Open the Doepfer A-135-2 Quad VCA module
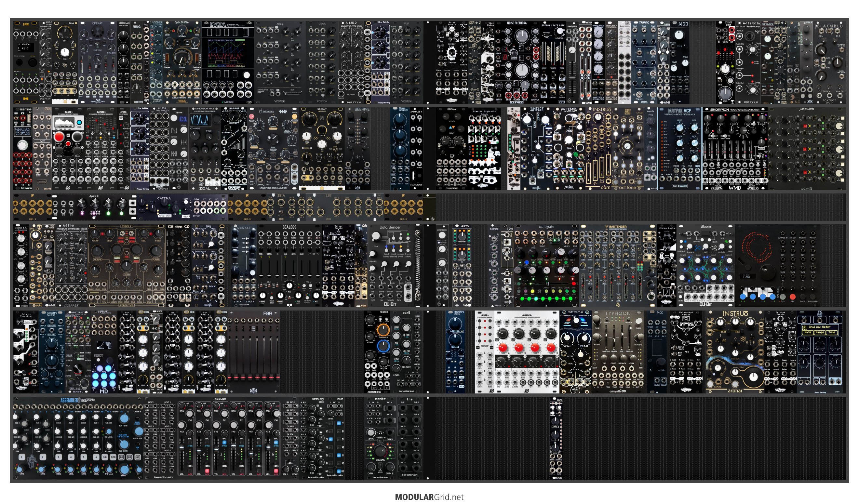This screenshot has height=504, width=859. (x=351, y=62)
